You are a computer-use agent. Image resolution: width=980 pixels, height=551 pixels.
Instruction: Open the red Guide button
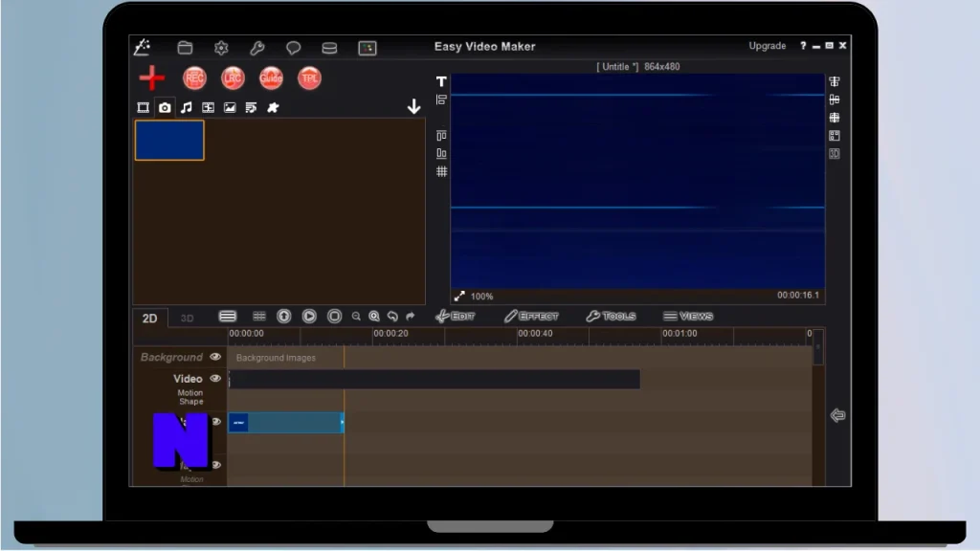click(271, 78)
